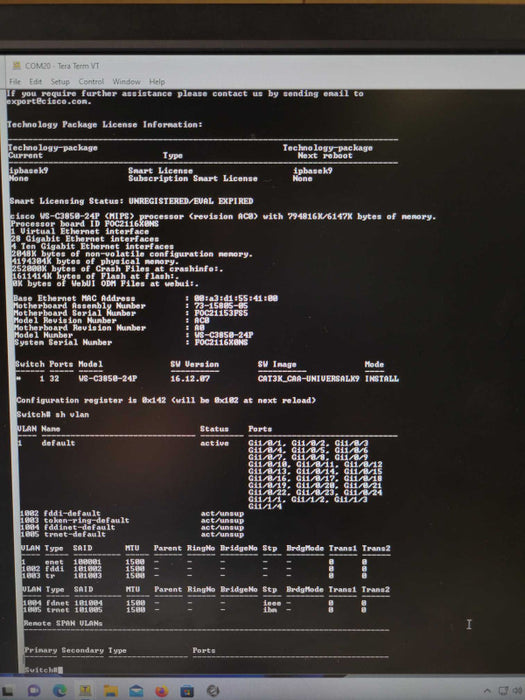Launch Firefox from taskbar

click(162, 691)
